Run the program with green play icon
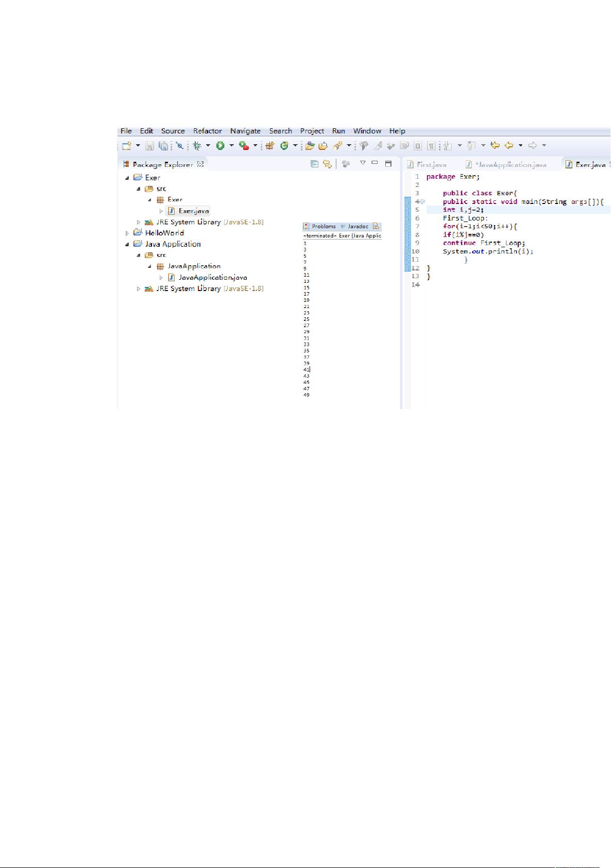The height and width of the screenshot is (868, 614). tap(220, 146)
